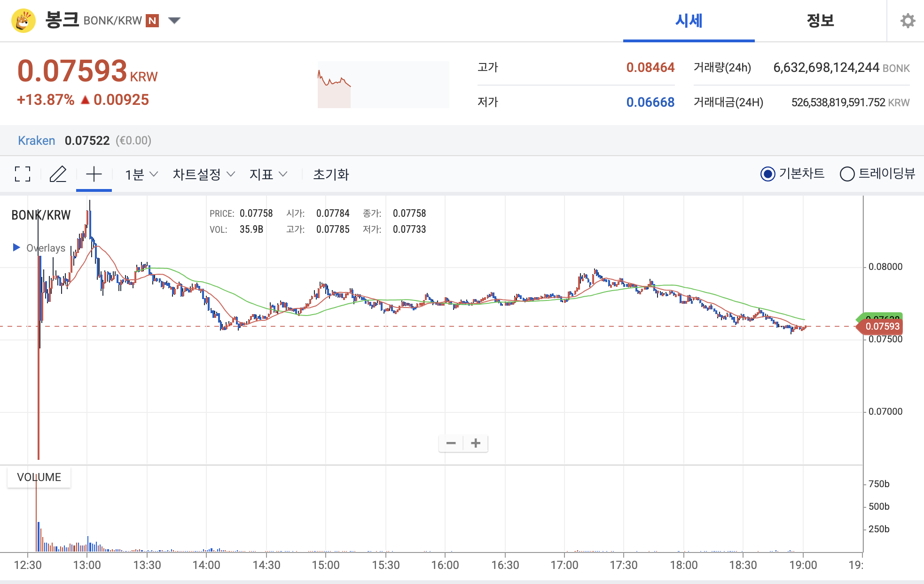
Task: Open settings via gear icon
Action: (908, 21)
